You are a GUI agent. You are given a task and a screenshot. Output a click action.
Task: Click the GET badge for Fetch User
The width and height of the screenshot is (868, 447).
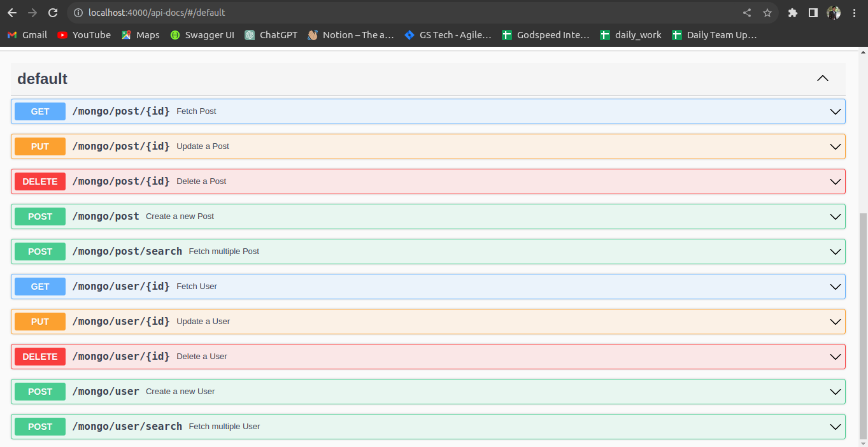(40, 287)
